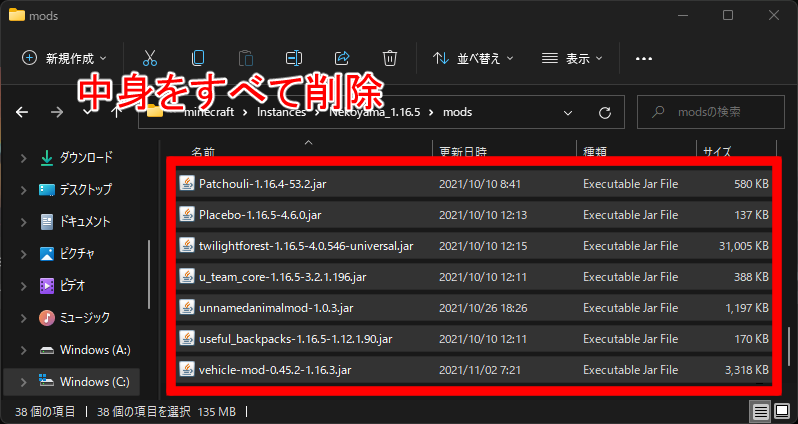
Task: Select file Patchouli-1.16.4-53.2.jar
Action: click(474, 184)
